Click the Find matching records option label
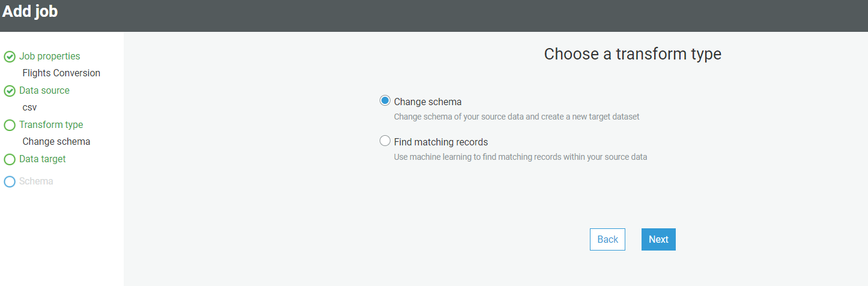Screen dimensions: 868x286 (x=441, y=142)
